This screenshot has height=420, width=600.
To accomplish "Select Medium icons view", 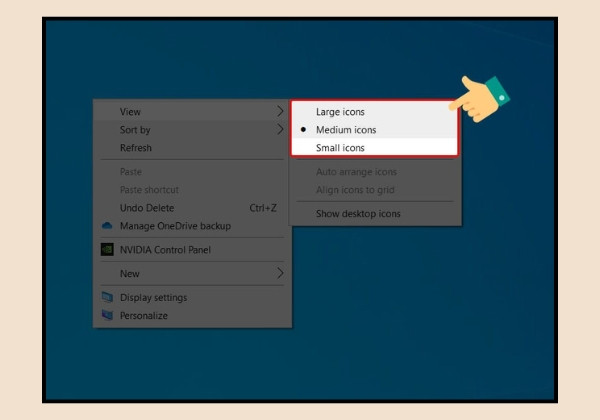I will [375, 130].
